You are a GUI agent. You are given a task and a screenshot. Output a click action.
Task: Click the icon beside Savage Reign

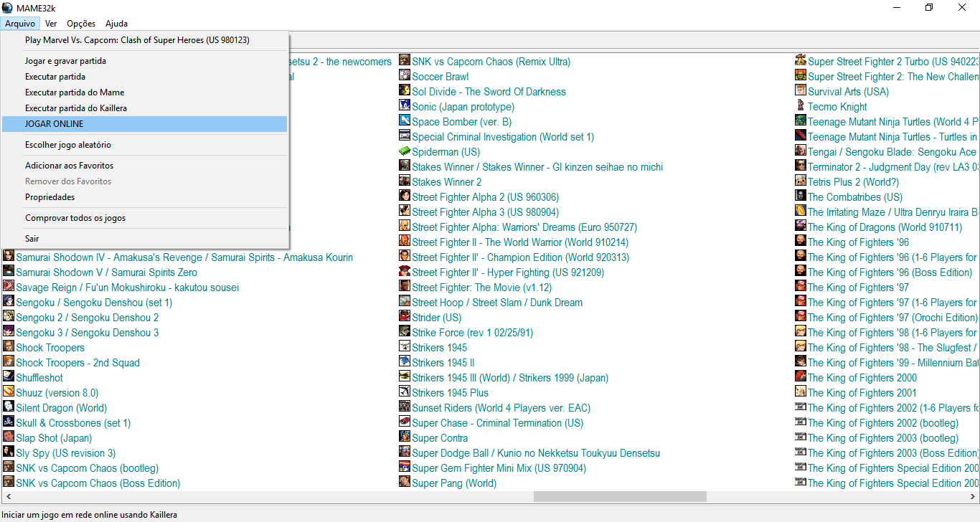pos(9,287)
